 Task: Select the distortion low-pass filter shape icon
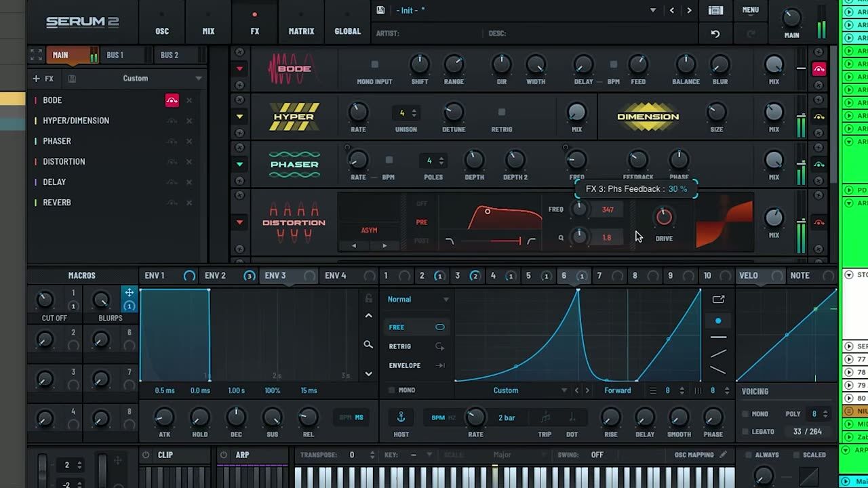coord(450,241)
